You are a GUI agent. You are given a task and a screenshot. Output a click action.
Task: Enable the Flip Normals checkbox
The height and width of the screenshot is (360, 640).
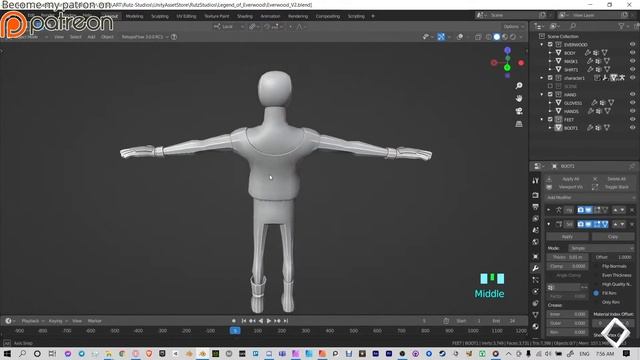(x=596, y=266)
